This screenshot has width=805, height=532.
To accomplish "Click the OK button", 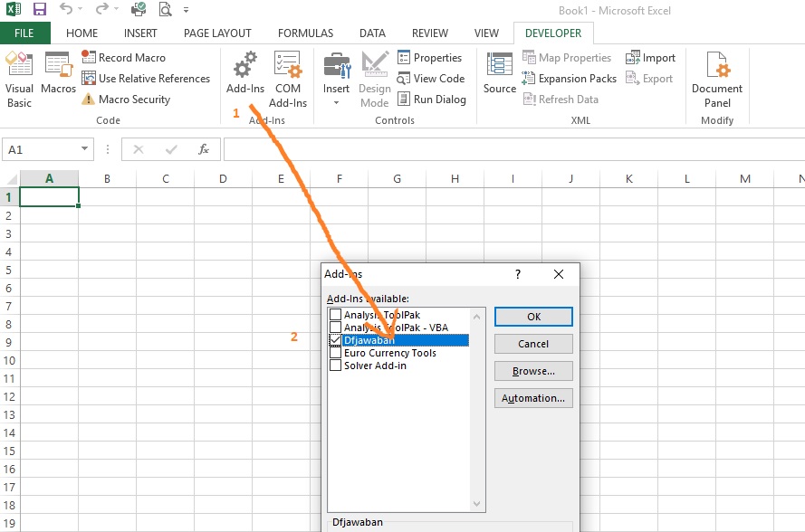I will pyautogui.click(x=532, y=317).
